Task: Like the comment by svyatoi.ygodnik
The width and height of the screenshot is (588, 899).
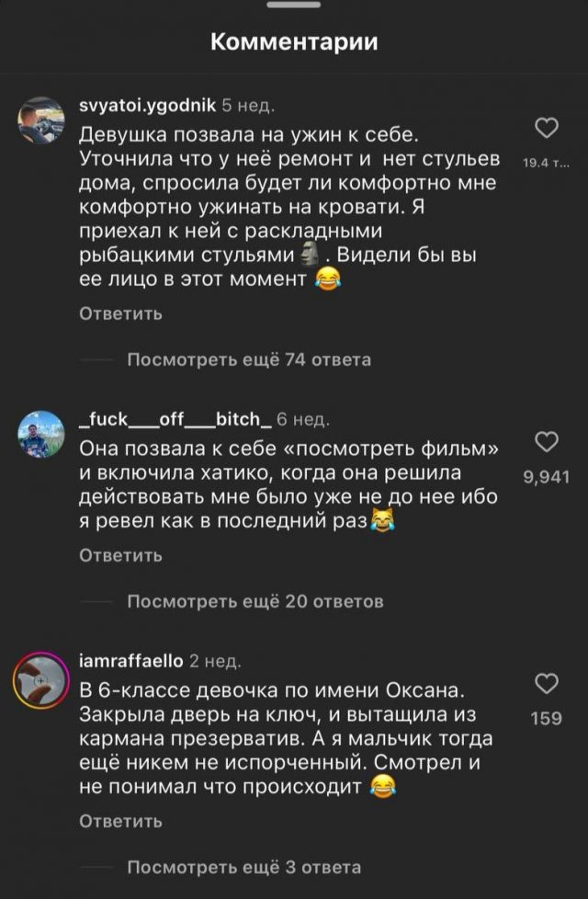Action: (547, 130)
